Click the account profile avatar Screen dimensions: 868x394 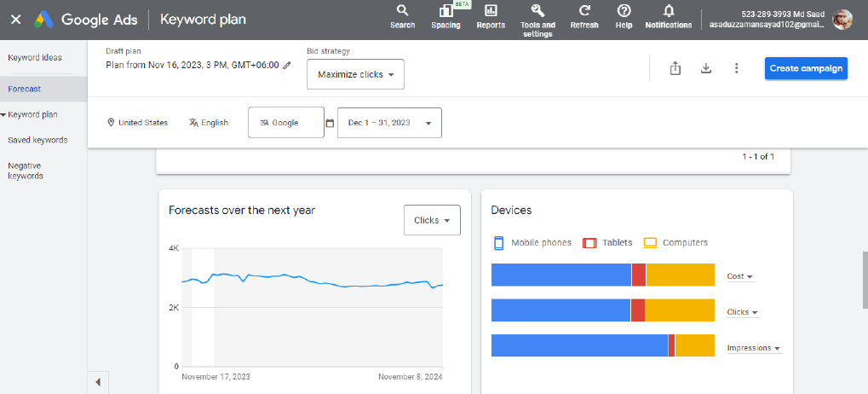(x=842, y=20)
